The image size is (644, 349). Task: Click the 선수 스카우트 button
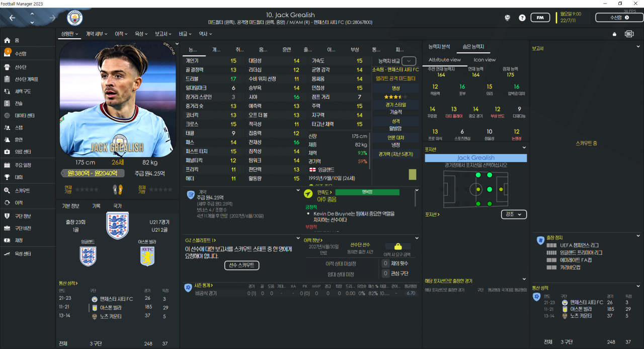(242, 265)
